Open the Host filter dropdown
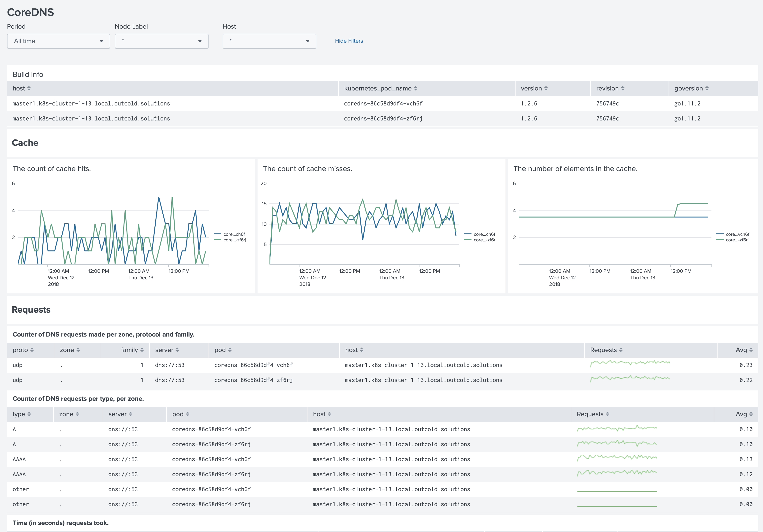Image resolution: width=763 pixels, height=532 pixels. 269,41
